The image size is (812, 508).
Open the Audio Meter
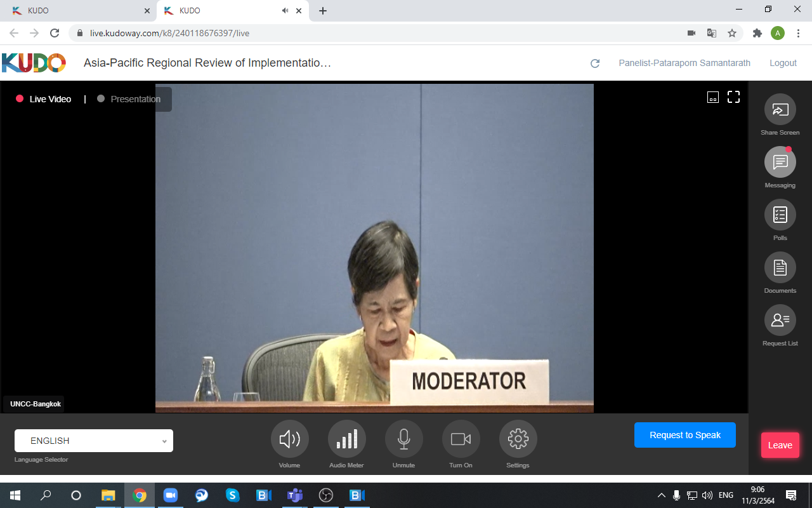(x=346, y=439)
